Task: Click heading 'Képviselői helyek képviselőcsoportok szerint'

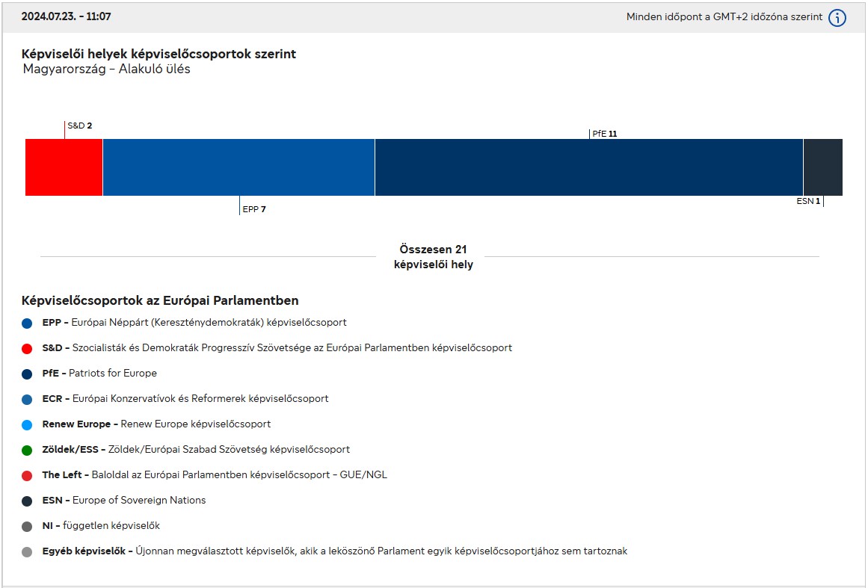Action: click(159, 55)
